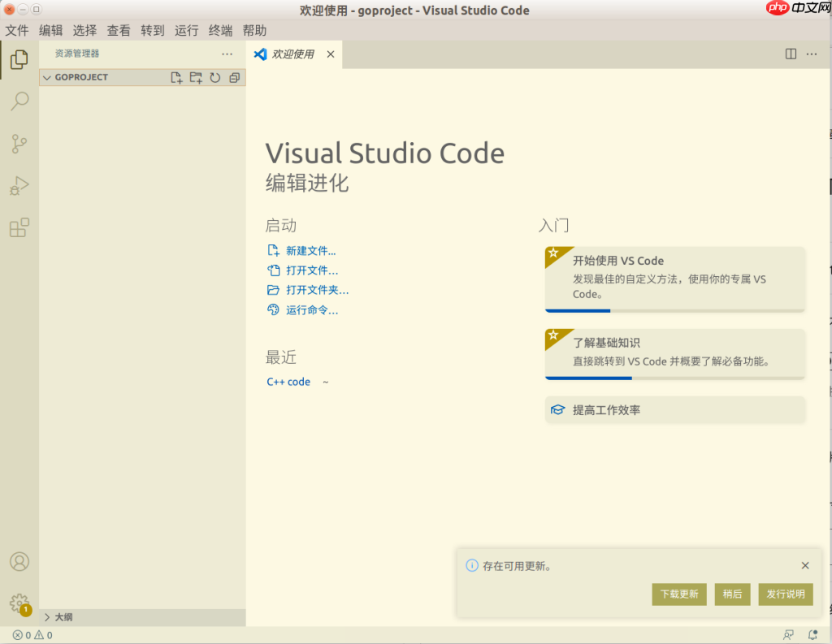Open the editor actions more menu (…)
Image resolution: width=832 pixels, height=644 pixels.
pos(811,54)
